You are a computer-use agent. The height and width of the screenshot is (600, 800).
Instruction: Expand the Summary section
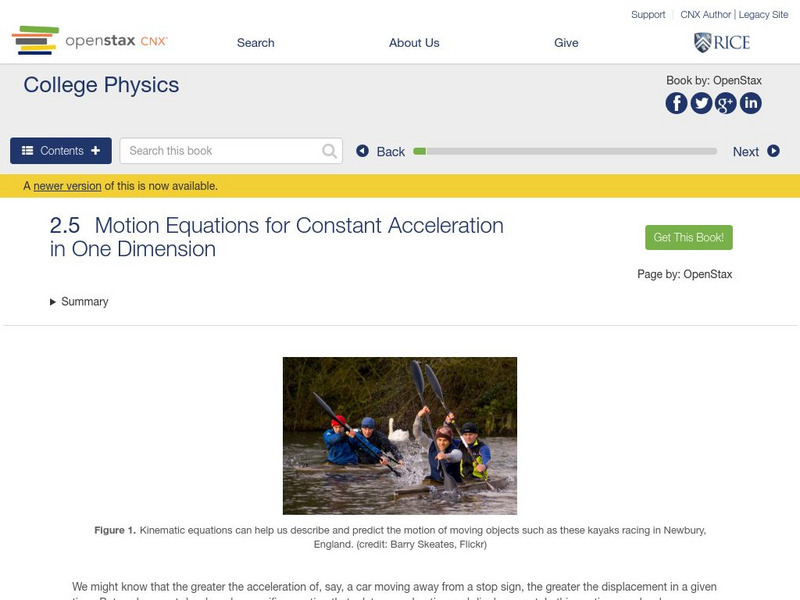(79, 302)
